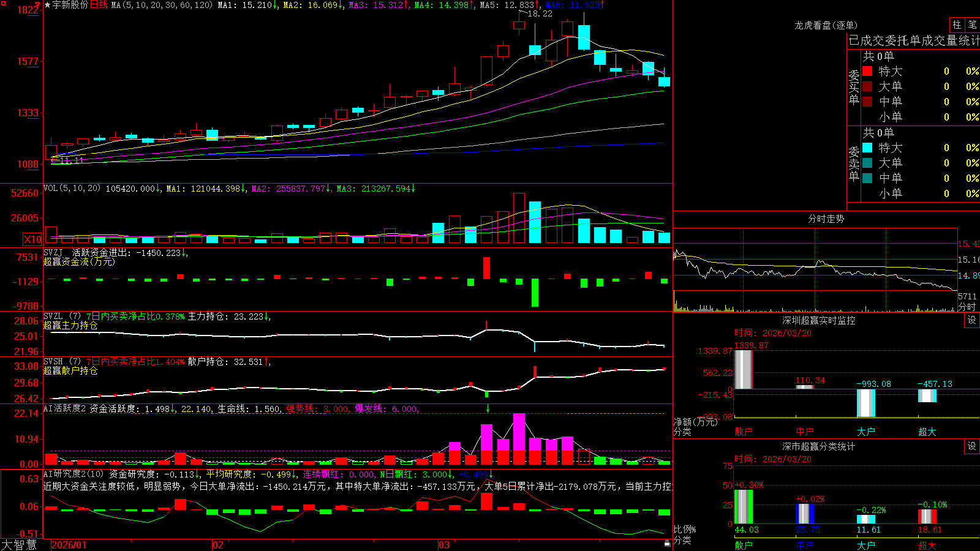Open 设 settings for 深市超赢分类统计
This screenshot has width=980, height=551.
(x=972, y=446)
